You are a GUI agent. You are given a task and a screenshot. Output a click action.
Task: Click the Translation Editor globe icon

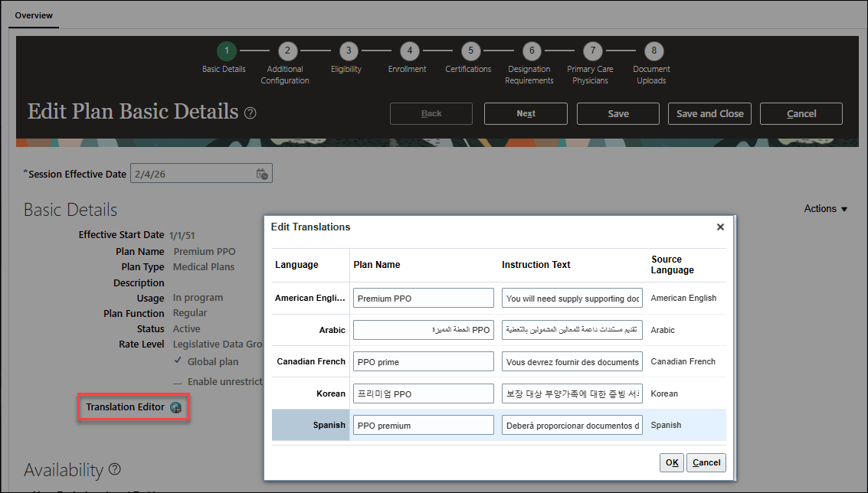(x=178, y=408)
